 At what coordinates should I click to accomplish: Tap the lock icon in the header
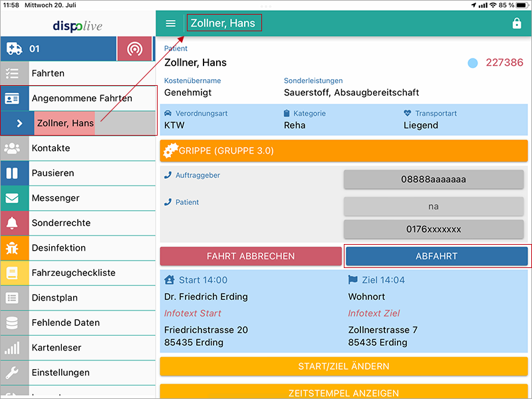tap(517, 23)
